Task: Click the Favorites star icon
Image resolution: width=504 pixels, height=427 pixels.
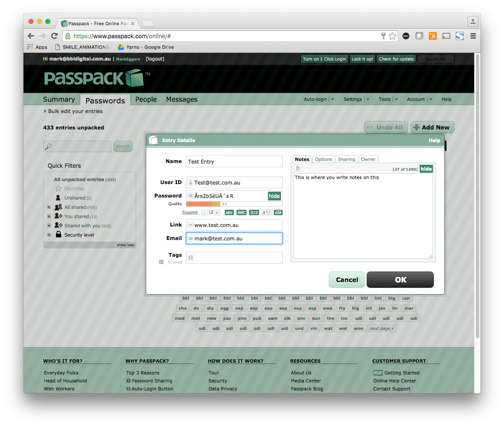Action: (58, 189)
